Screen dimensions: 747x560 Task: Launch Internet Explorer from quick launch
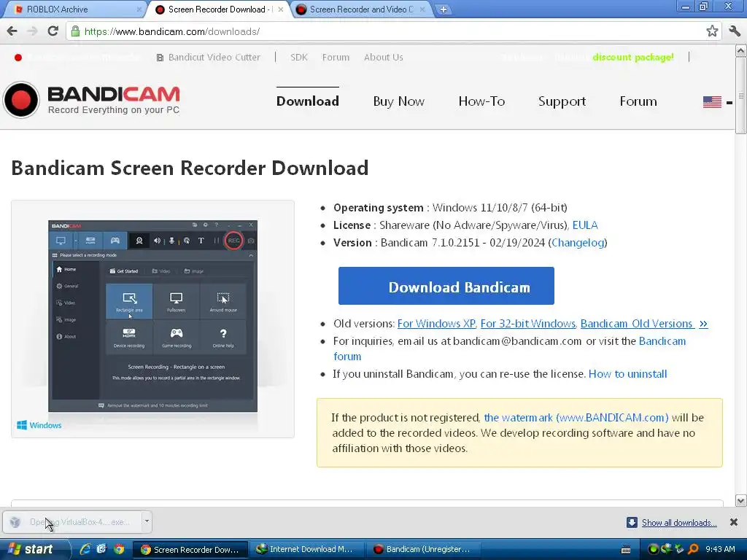click(85, 549)
